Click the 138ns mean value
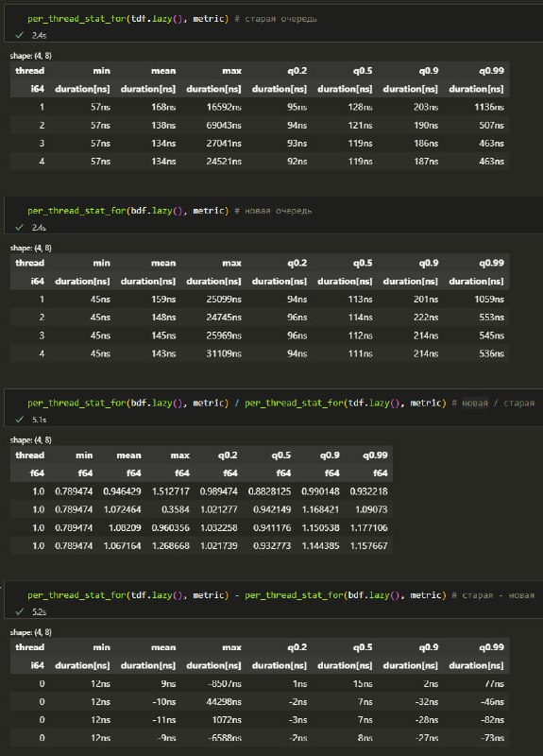This screenshot has height=756, width=543. (x=163, y=126)
